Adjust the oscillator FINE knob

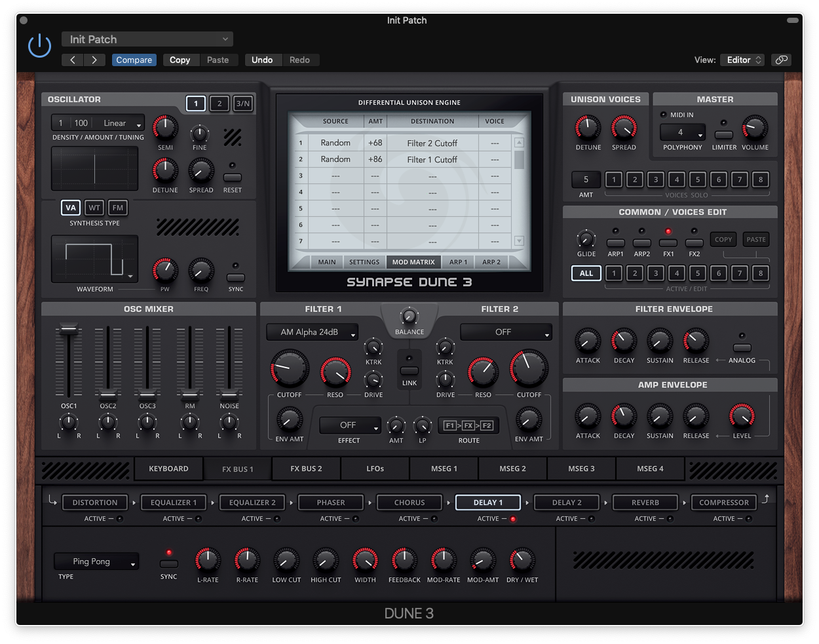tap(199, 134)
